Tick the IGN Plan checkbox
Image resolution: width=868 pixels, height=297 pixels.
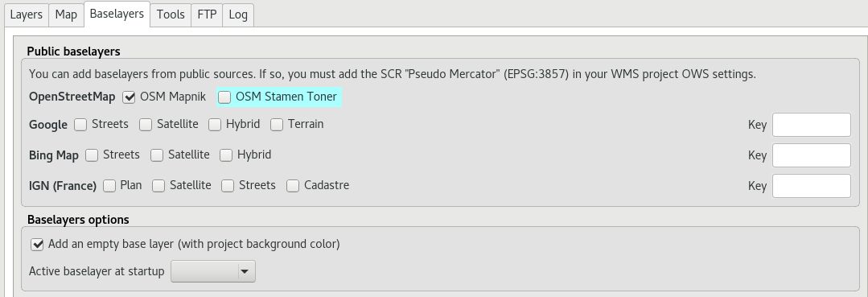109,186
